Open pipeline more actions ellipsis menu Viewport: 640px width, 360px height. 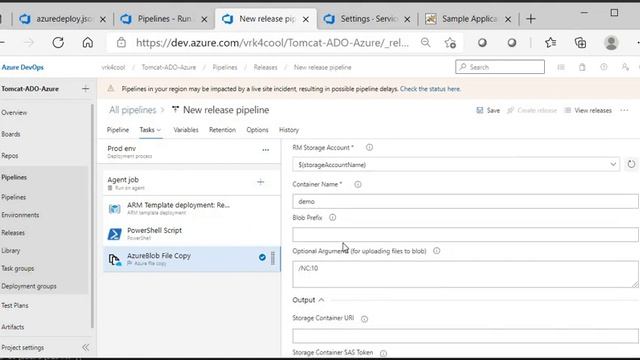click(624, 110)
